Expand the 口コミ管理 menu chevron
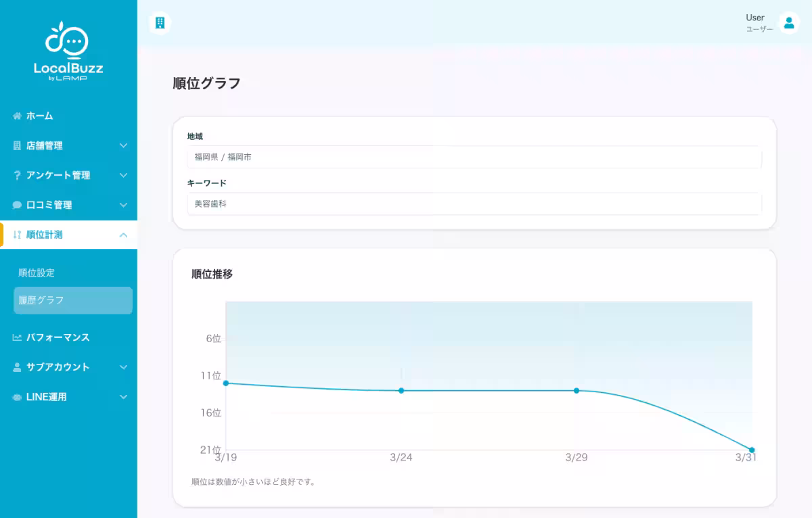 coord(124,205)
